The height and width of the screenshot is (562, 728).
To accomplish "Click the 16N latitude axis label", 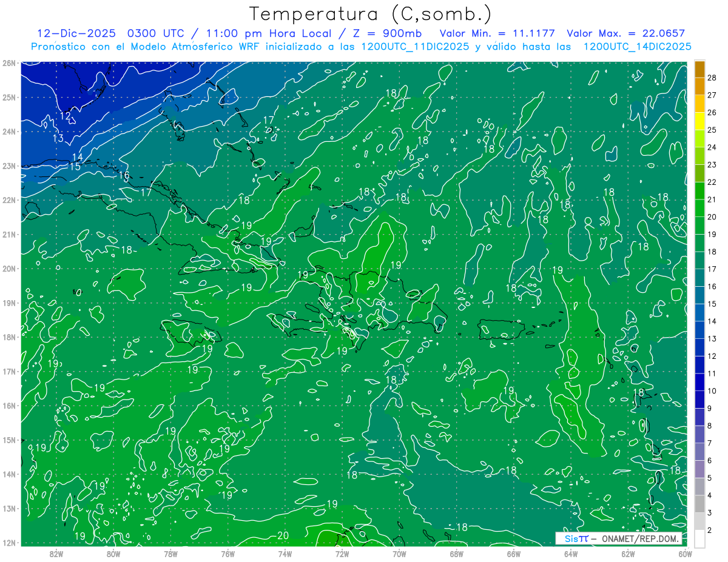I will (x=8, y=405).
